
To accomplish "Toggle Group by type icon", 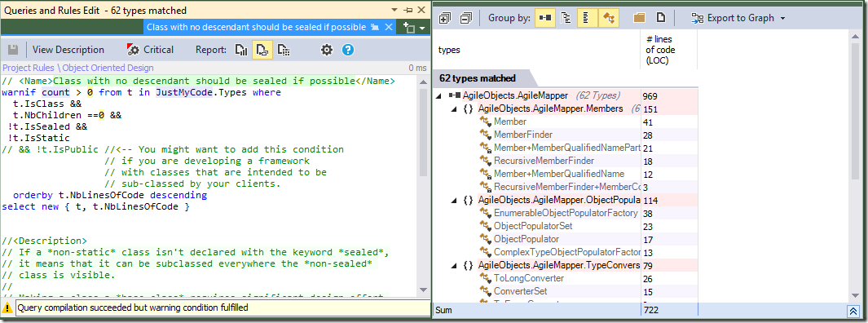I will [x=608, y=18].
